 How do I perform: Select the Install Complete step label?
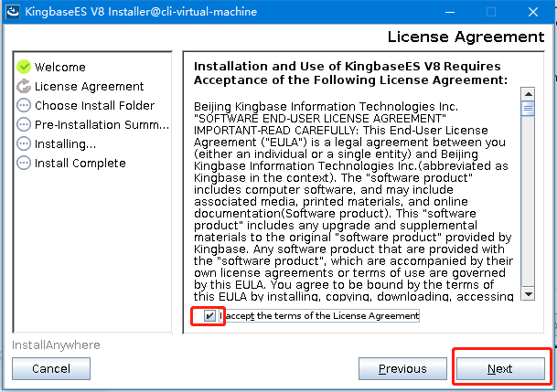(x=80, y=164)
